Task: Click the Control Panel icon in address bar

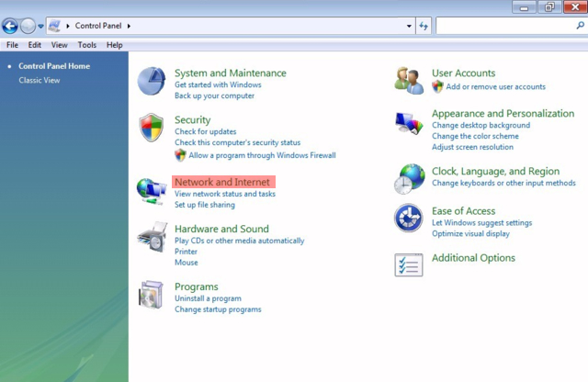Action: pyautogui.click(x=55, y=26)
